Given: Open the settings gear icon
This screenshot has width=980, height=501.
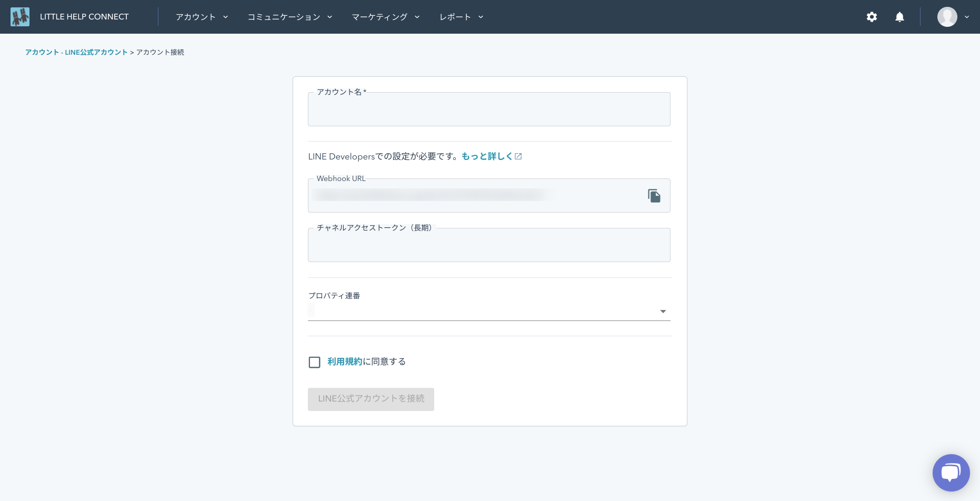Looking at the screenshot, I should (872, 17).
